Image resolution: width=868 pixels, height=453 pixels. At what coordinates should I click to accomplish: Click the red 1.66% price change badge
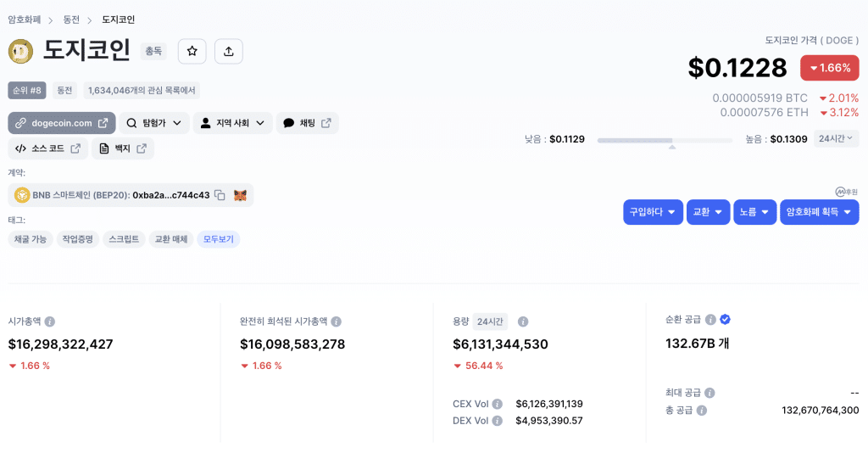point(829,68)
